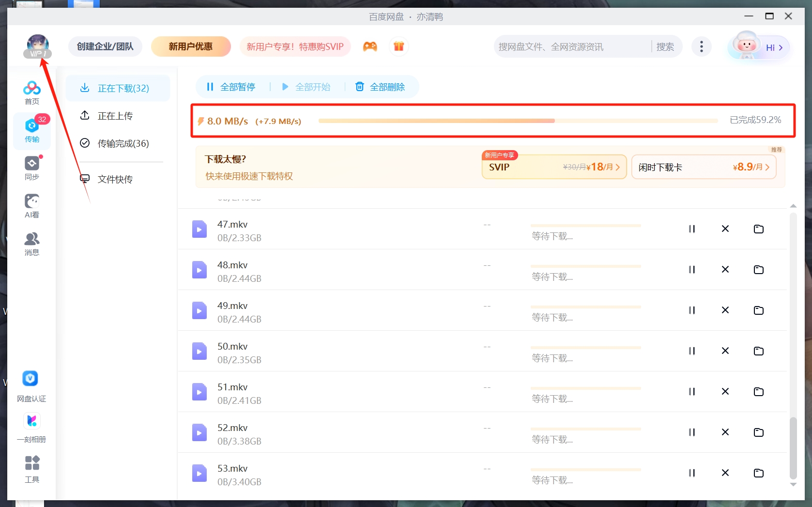
Task: Open folder location for 47.mkv
Action: pyautogui.click(x=758, y=229)
